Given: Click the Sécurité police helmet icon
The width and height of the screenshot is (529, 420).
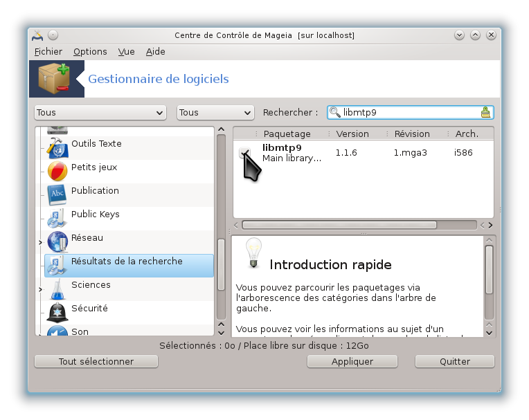Looking at the screenshot, I should [x=57, y=313].
